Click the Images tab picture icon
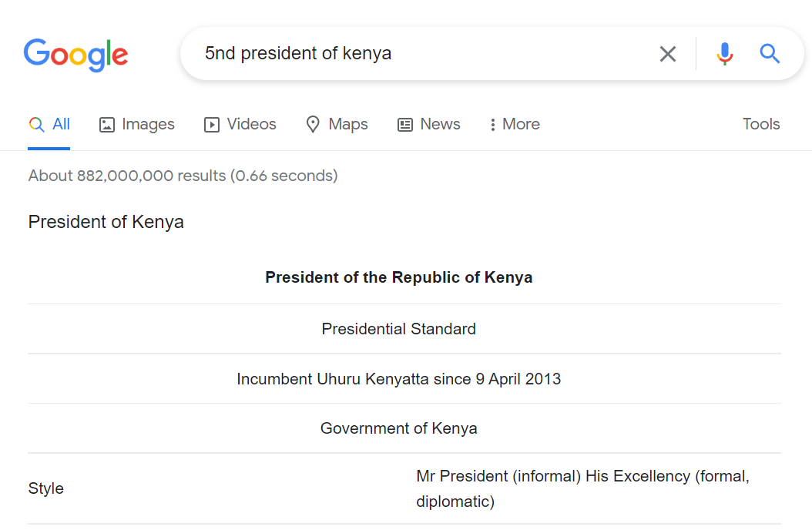 click(x=107, y=125)
